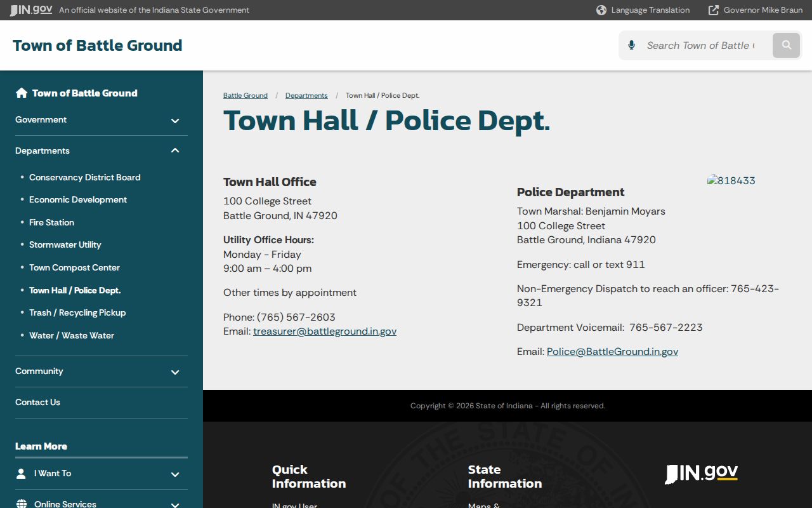Click the Departments breadcrumb link
812x508 pixels.
[306, 95]
